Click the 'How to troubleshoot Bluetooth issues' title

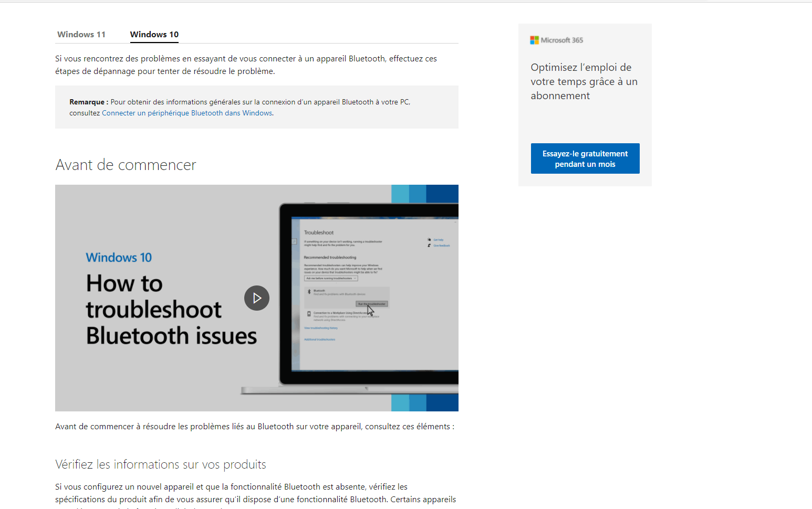[x=171, y=310]
